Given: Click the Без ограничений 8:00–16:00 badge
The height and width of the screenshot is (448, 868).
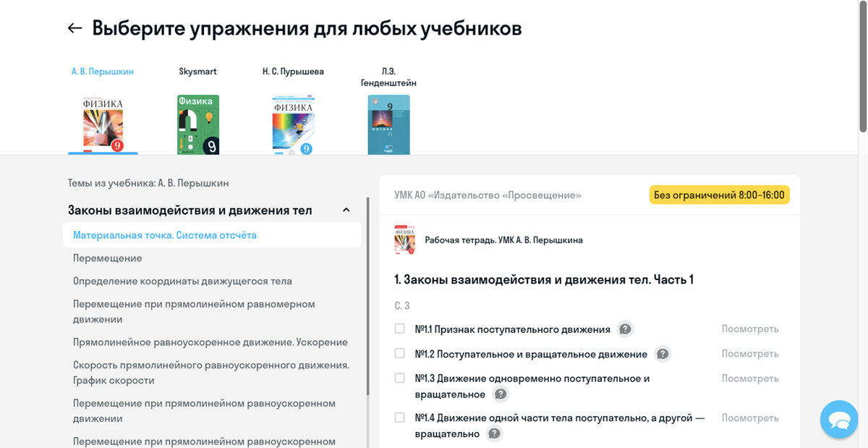Looking at the screenshot, I should point(719,195).
